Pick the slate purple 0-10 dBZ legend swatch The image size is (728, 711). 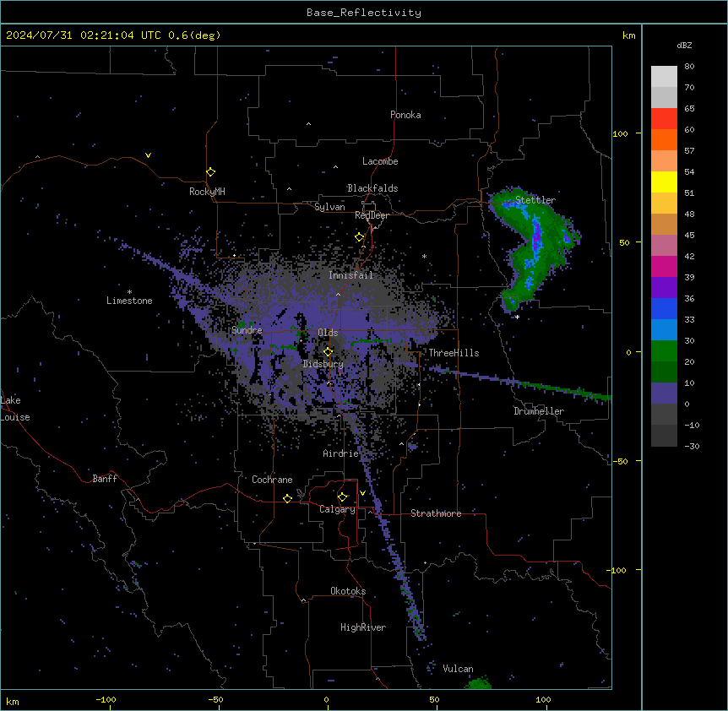pos(664,393)
